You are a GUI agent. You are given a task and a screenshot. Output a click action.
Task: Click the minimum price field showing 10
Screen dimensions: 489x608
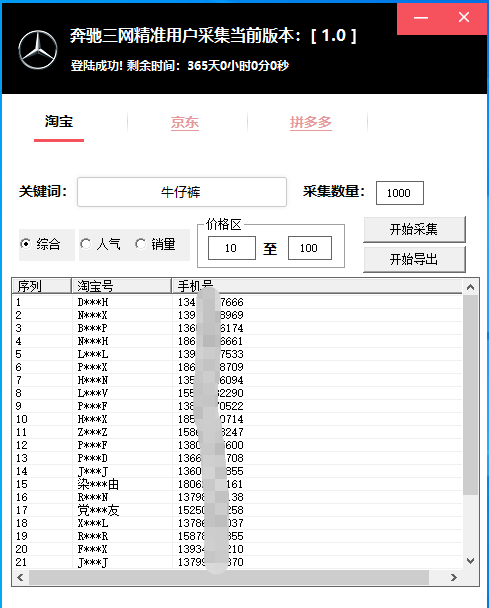coord(232,248)
